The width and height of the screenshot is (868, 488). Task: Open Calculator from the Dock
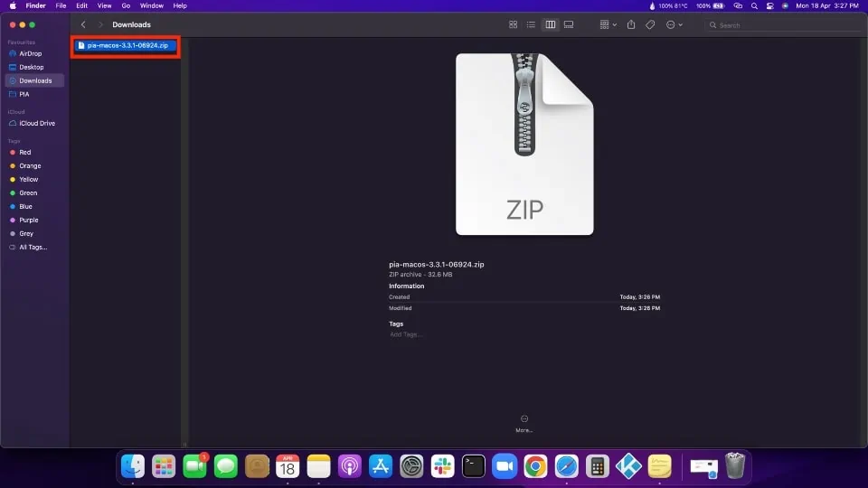click(598, 466)
